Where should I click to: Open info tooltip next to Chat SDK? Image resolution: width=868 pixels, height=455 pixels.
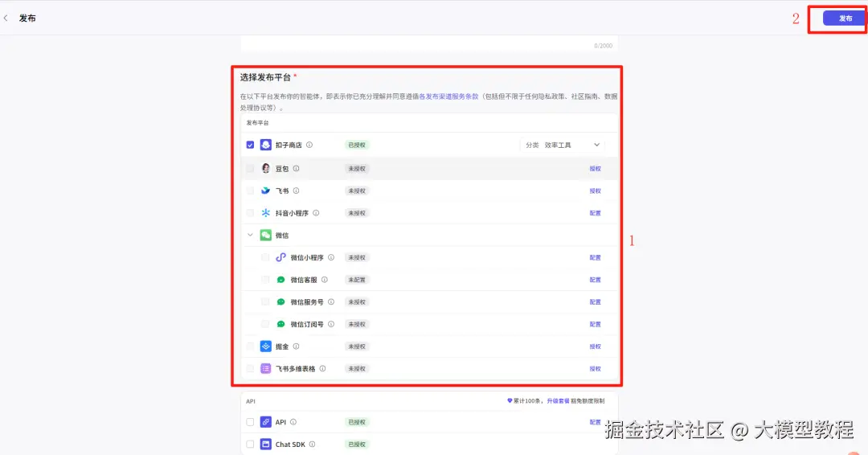coord(312,444)
